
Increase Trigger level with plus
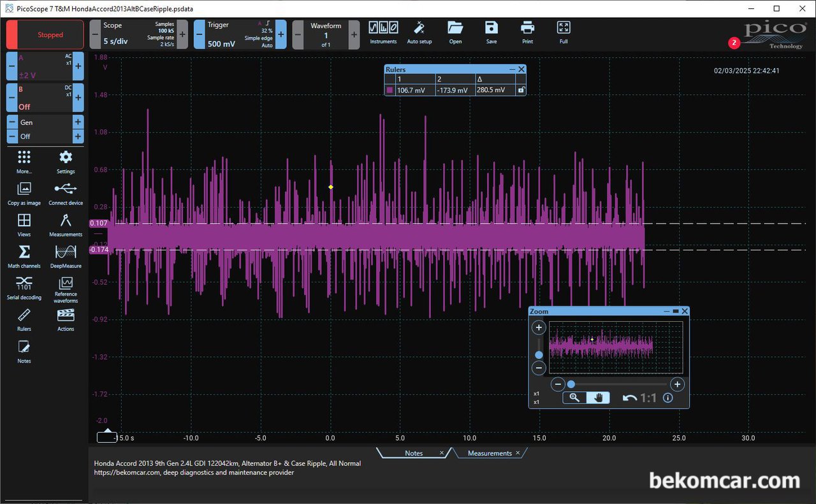pos(280,34)
